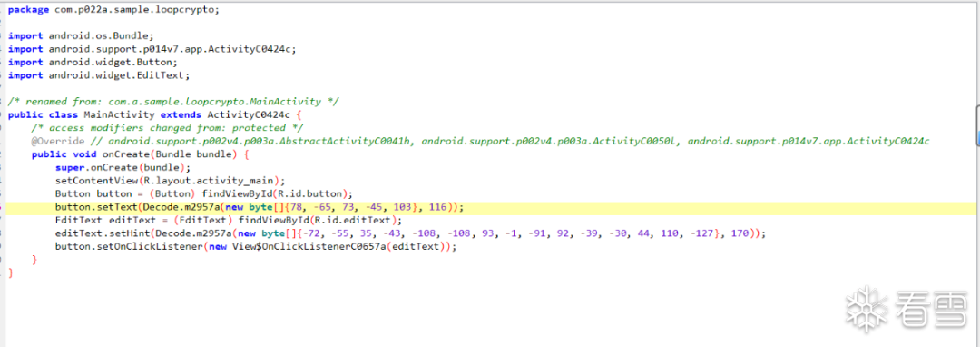Click the MainActivity class name declaration
This screenshot has height=347, width=980.
119,114
